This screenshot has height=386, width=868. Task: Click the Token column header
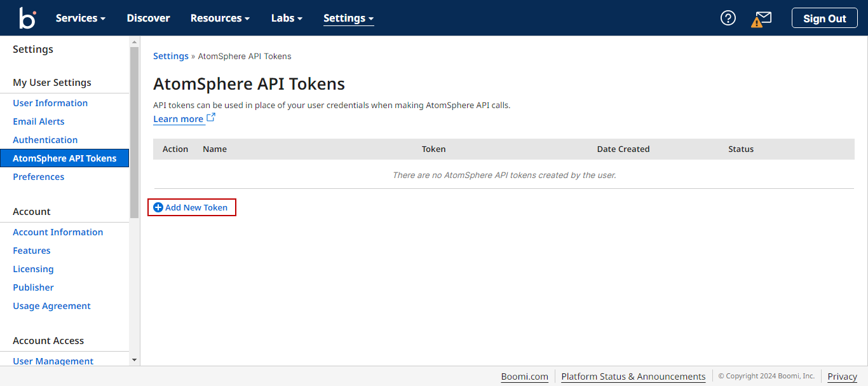(434, 149)
